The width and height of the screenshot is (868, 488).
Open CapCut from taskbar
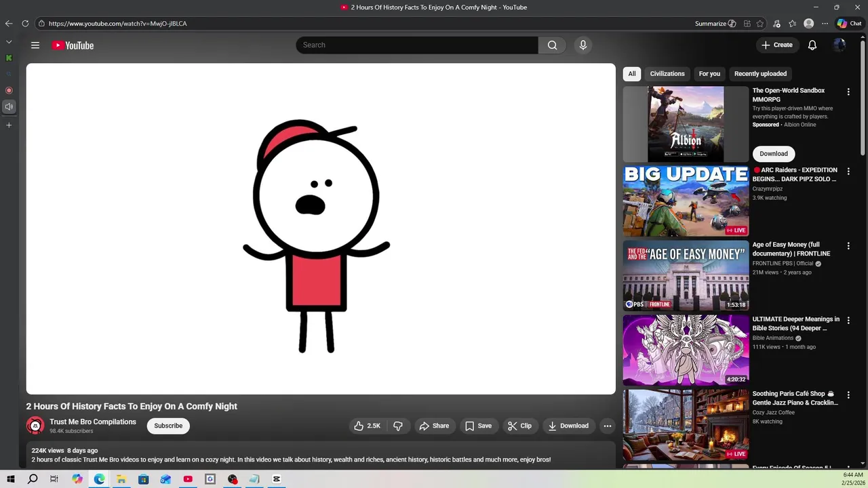pos(277,479)
